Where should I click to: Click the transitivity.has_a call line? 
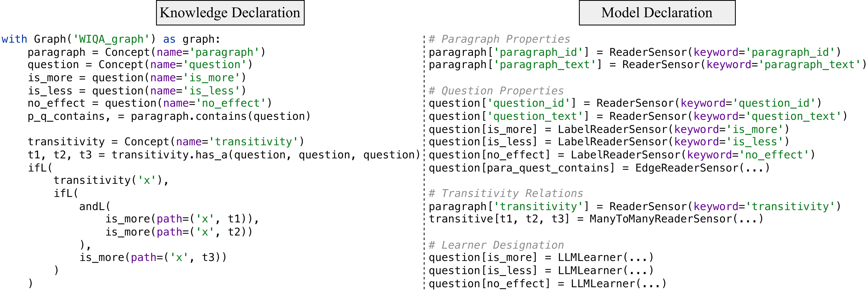tap(224, 155)
